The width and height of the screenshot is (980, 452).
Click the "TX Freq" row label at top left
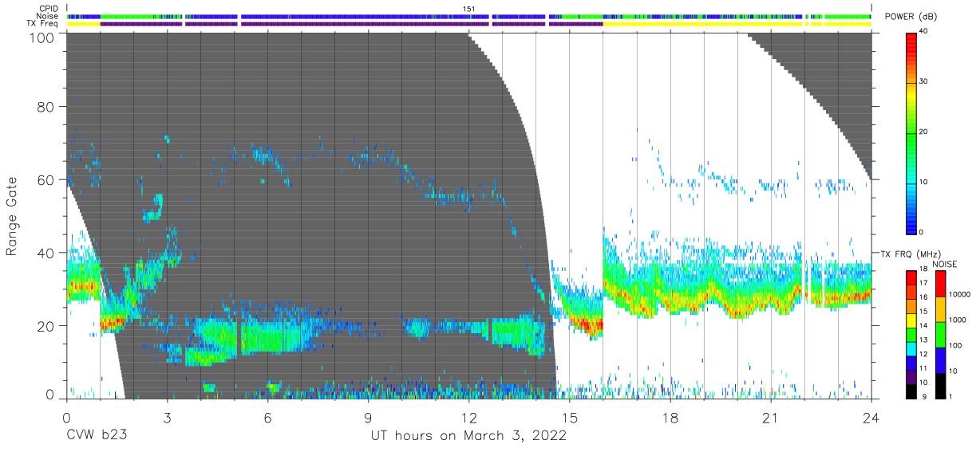[43, 24]
